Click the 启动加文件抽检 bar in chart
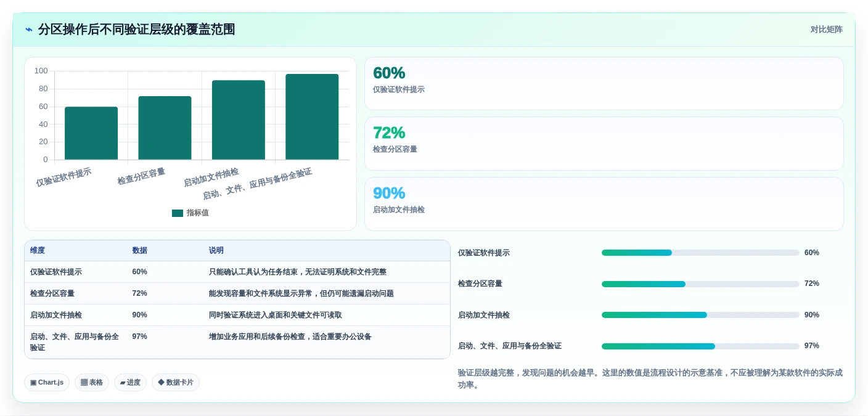Screen dimensions: 868x416 click(x=239, y=120)
